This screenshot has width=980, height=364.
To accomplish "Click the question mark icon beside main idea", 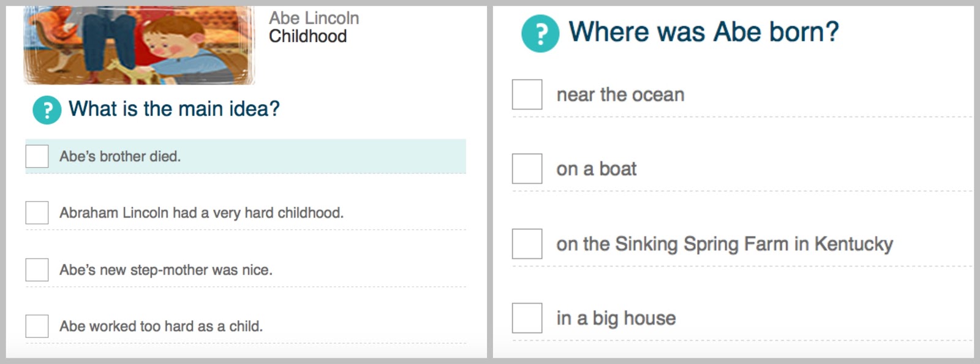I will coord(47,110).
